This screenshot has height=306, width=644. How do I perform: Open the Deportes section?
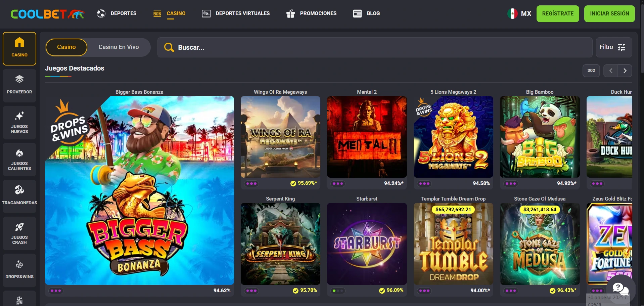pos(117,13)
